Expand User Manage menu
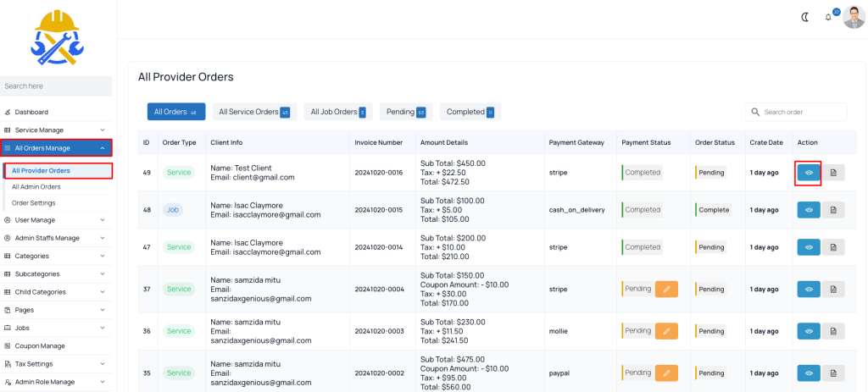868x392 pixels. pyautogui.click(x=56, y=220)
